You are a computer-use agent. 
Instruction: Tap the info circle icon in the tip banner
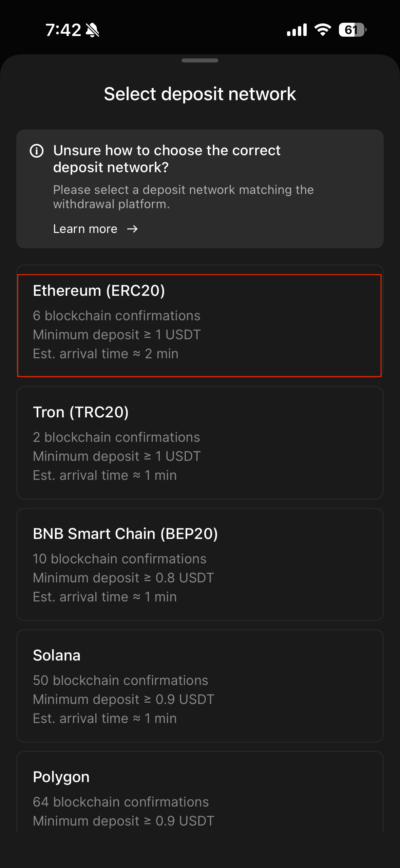tap(37, 151)
